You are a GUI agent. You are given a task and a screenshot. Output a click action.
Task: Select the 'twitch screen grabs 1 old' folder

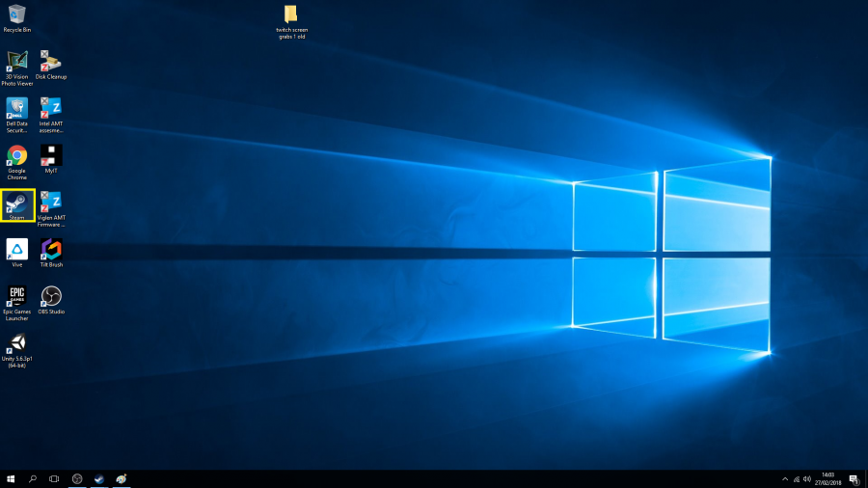(291, 22)
